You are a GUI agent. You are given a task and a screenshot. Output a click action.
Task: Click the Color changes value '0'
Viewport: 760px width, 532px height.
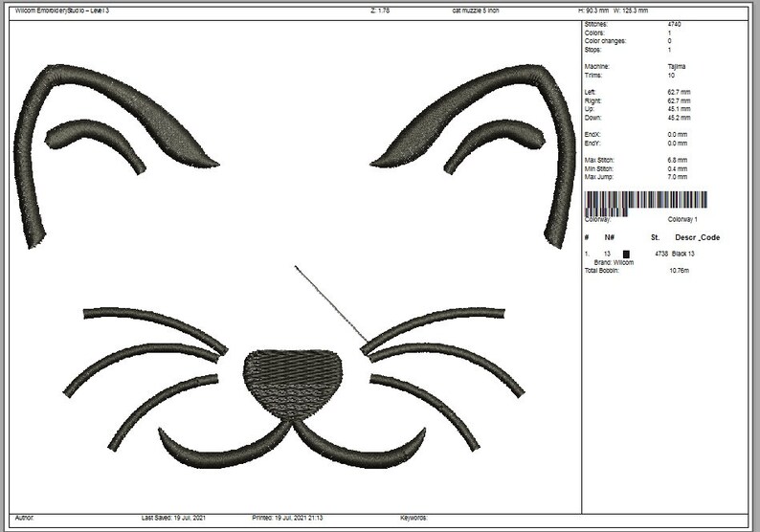click(669, 41)
